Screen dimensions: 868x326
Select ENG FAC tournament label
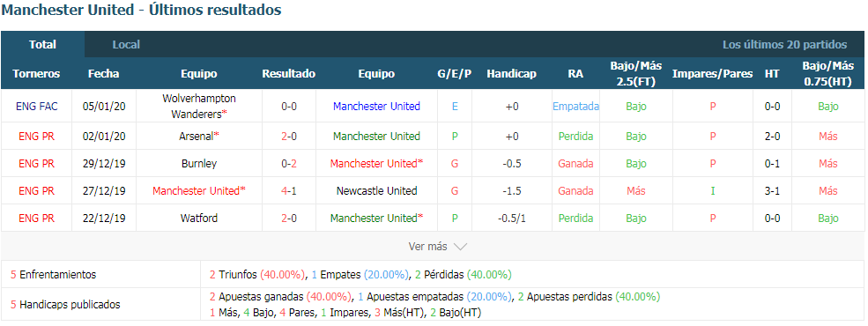pyautogui.click(x=36, y=107)
